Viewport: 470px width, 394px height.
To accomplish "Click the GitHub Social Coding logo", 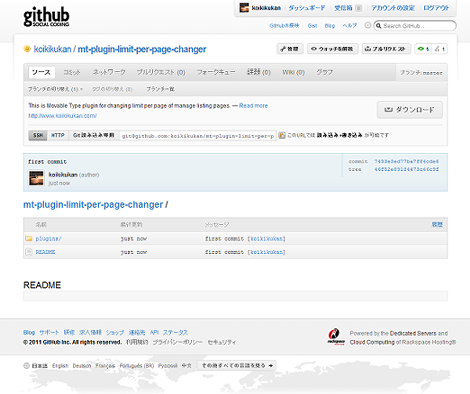I will pyautogui.click(x=46, y=17).
